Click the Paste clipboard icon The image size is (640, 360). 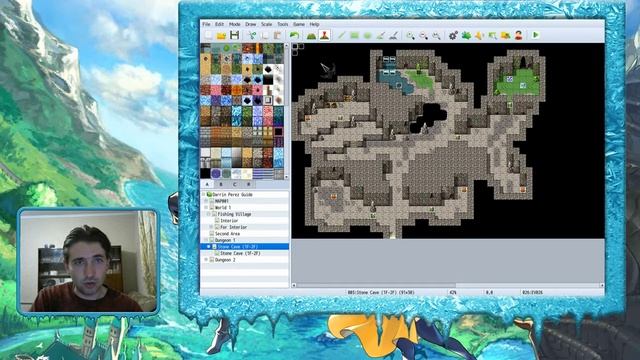pyautogui.click(x=277, y=36)
